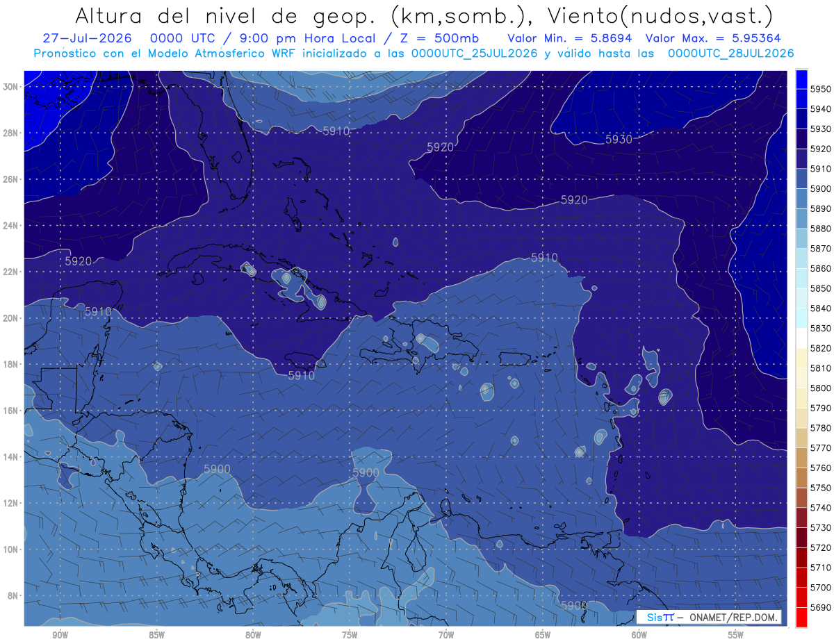Click the 5700 color scale label

point(820,587)
